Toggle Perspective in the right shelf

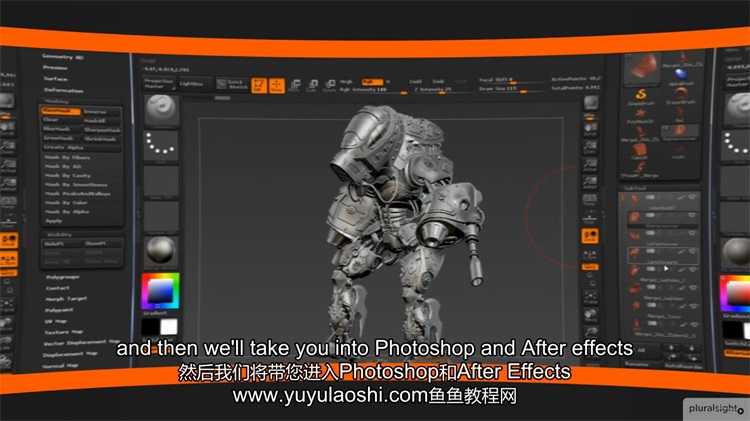[x=590, y=199]
